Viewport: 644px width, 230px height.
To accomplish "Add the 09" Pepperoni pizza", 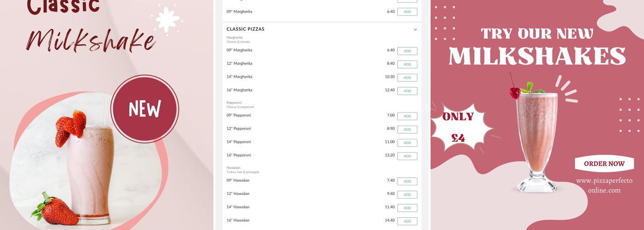I will tap(407, 116).
